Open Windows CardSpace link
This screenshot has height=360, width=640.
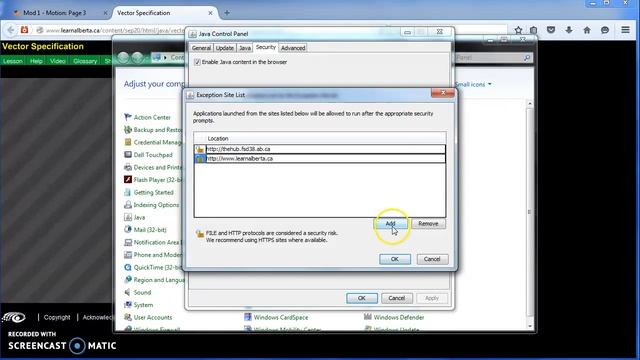click(281, 317)
